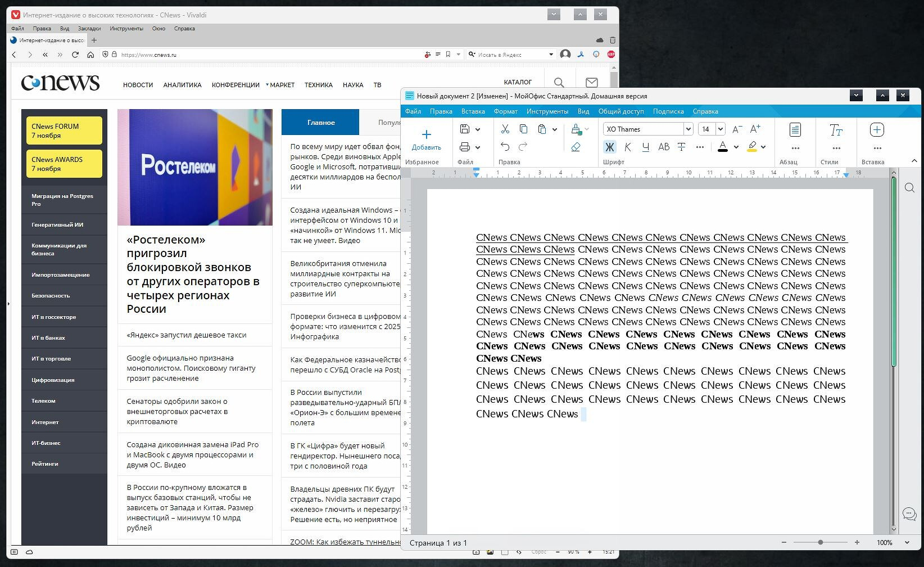Open the «Яндекс» запустил дешевое такси article
Image resolution: width=924 pixels, height=567 pixels.
[x=187, y=335]
